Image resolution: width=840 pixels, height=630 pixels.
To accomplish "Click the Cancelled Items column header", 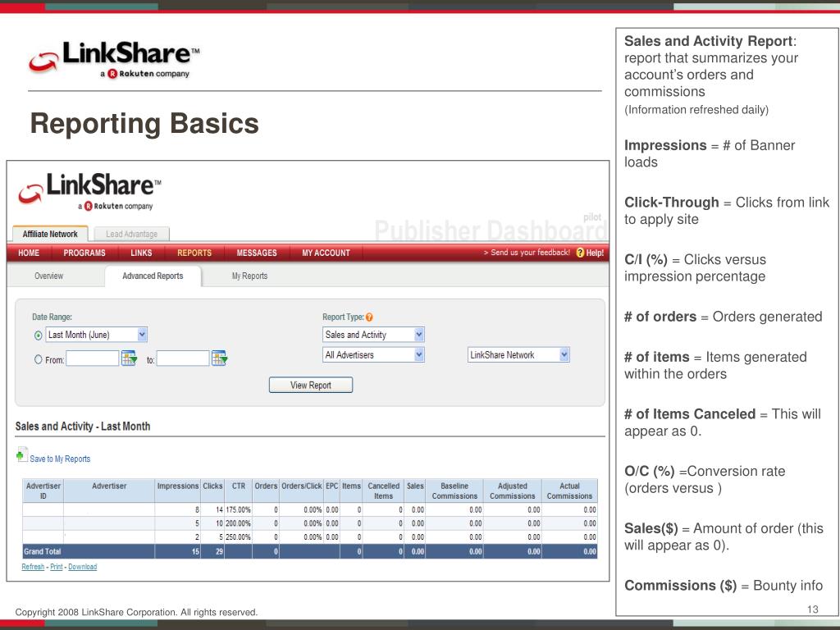I will click(384, 491).
